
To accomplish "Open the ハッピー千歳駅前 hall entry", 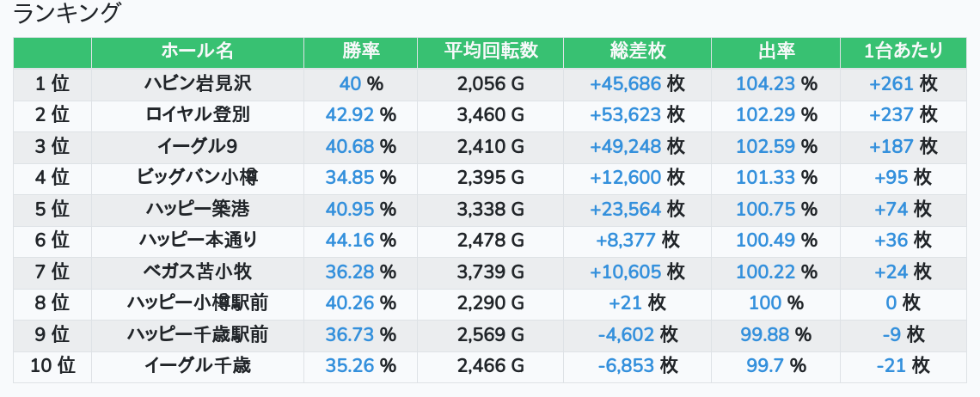I will 197,334.
